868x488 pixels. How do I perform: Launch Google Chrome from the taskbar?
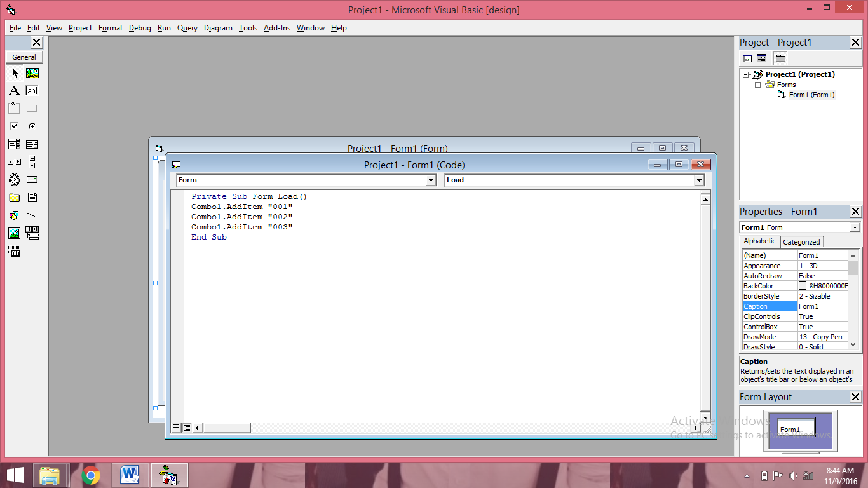tap(91, 475)
